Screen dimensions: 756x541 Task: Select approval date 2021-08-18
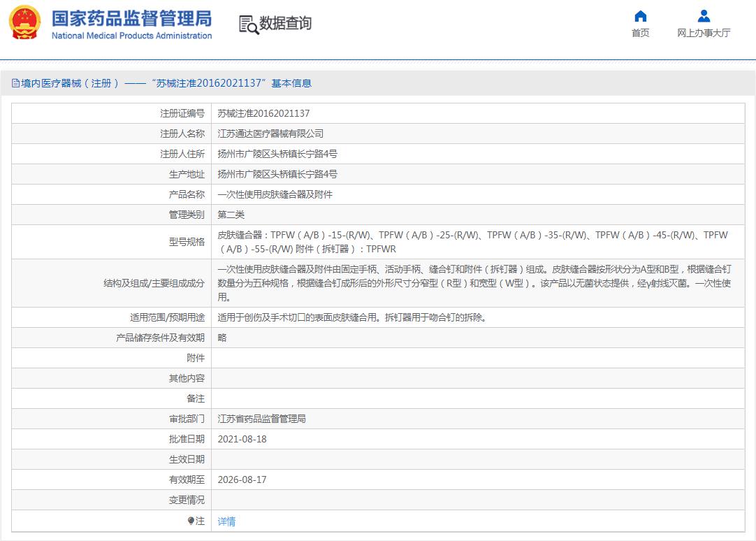(x=242, y=439)
